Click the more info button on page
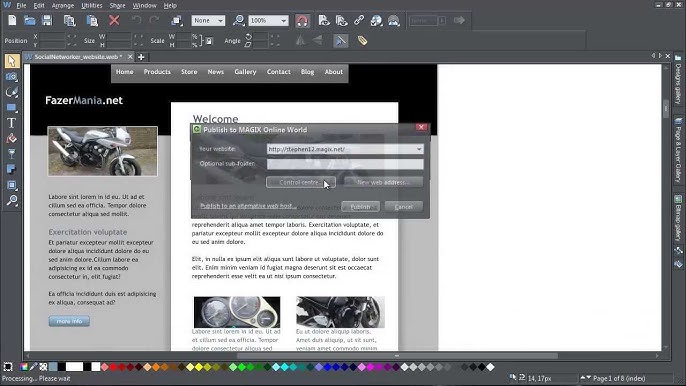Screen dimensions: 686x386 [x=69, y=321]
